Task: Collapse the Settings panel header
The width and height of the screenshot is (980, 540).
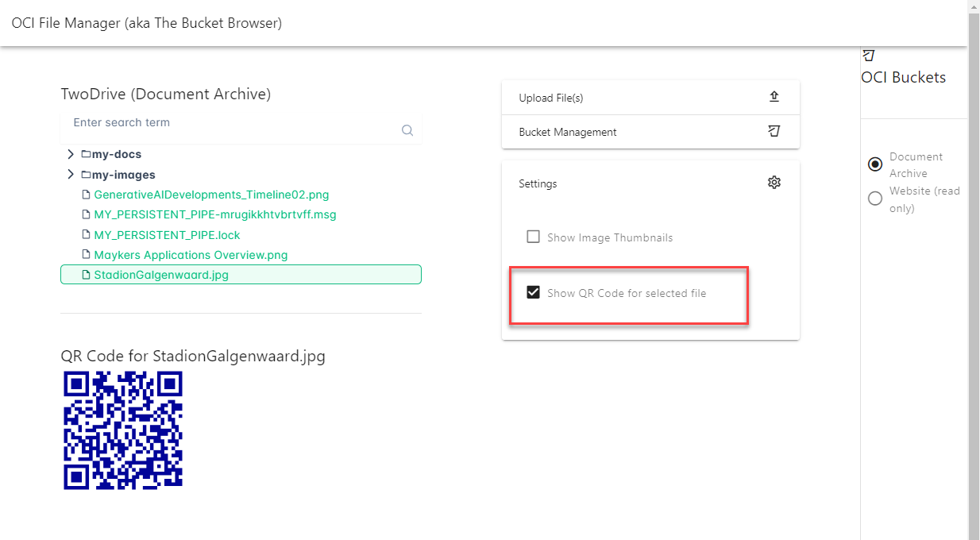Action: pos(650,183)
